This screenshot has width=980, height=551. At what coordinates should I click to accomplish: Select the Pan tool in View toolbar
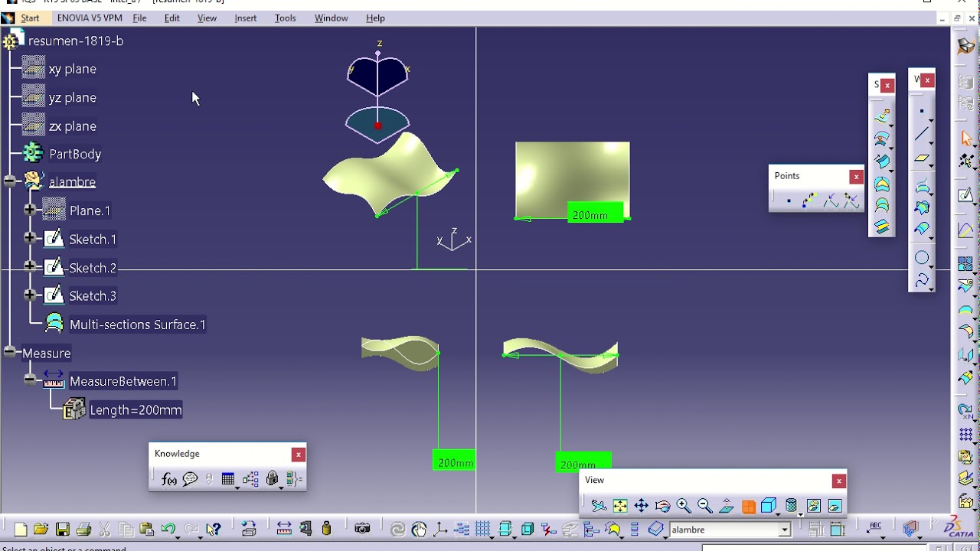642,506
